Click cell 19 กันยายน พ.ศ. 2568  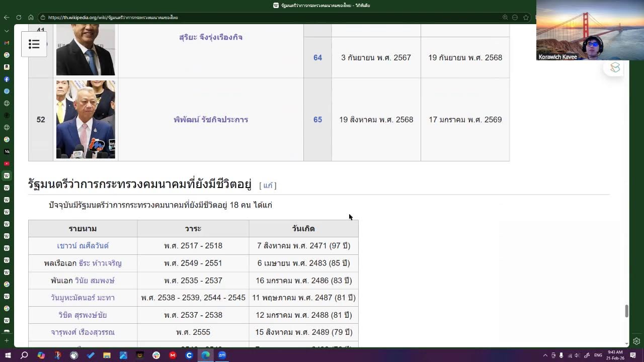pyautogui.click(x=465, y=58)
